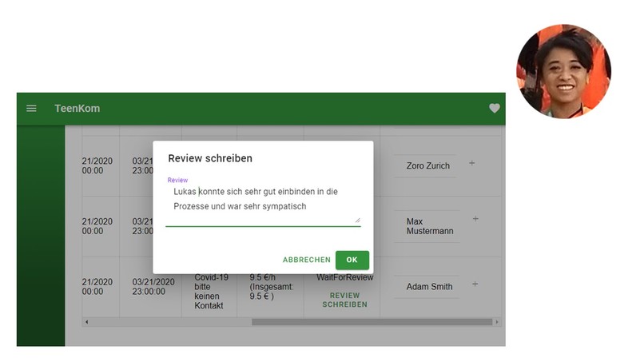
Task: Grab the textarea resize handle corner
Action: [357, 221]
